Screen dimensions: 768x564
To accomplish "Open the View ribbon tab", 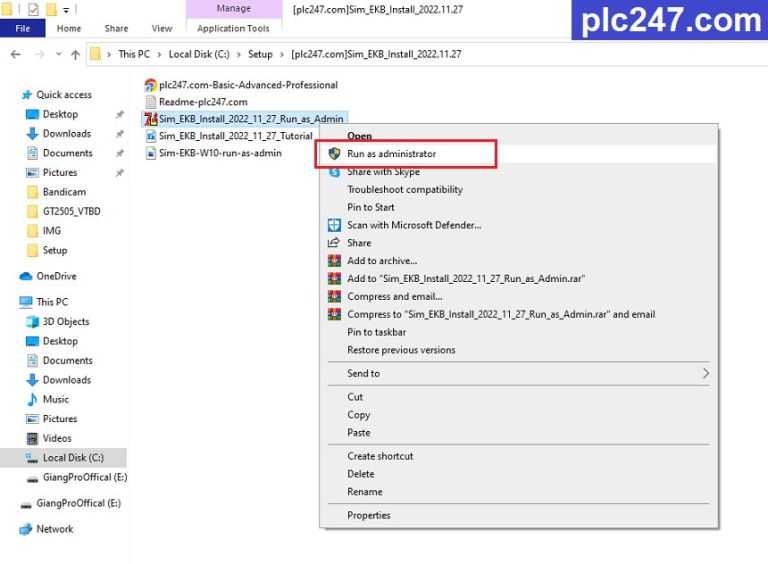I will pos(162,28).
